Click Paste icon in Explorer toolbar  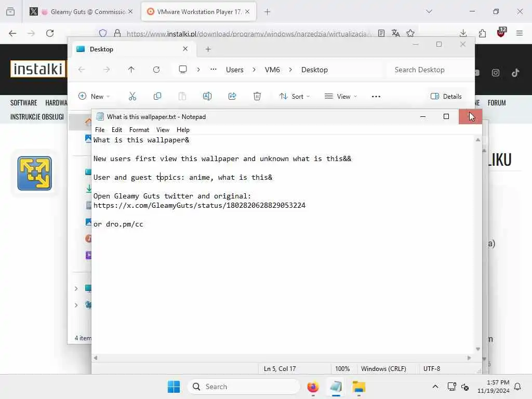pyautogui.click(x=182, y=96)
